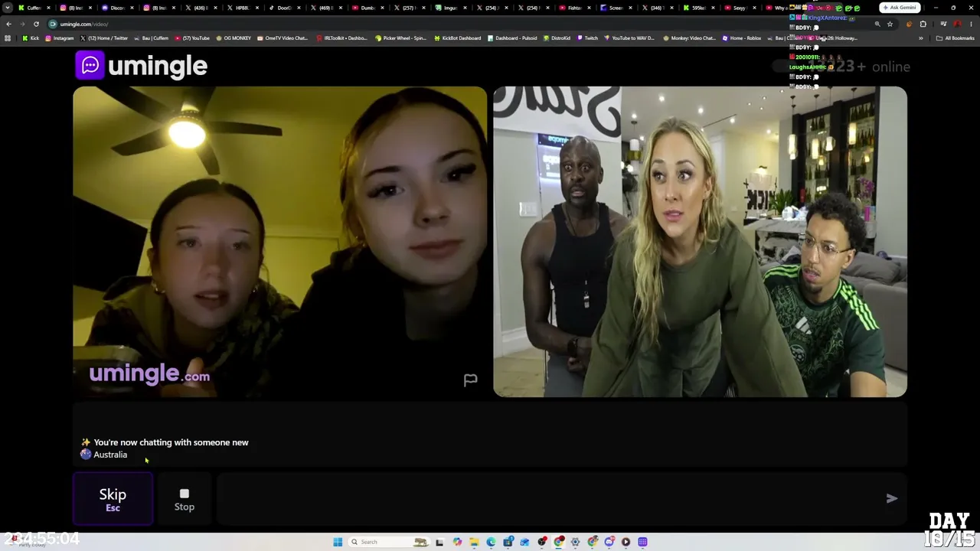Screen dimensions: 980x551
Task: Open the All Bookmarks folder
Action: point(955,38)
